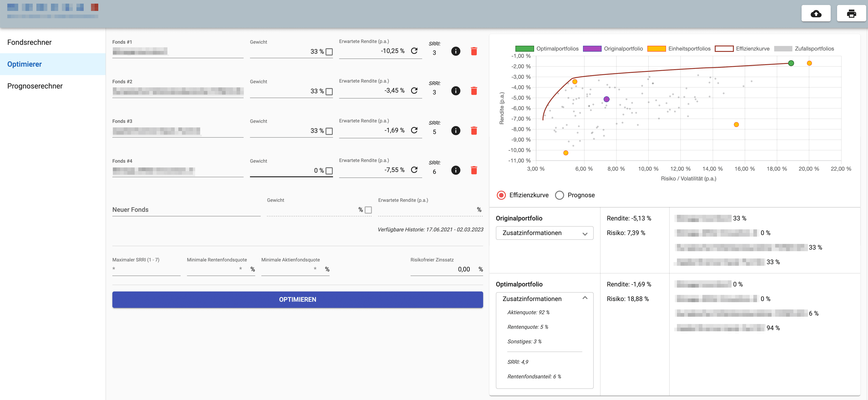Screen dimensions: 868x400
Task: Select the Effizienzkurve radio button
Action: point(501,195)
